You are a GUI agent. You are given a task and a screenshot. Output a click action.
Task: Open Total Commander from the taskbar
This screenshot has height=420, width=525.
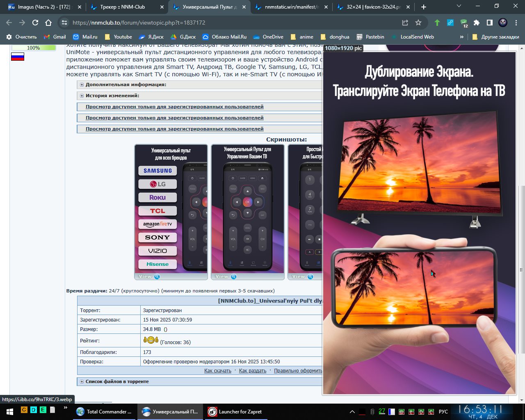104,412
